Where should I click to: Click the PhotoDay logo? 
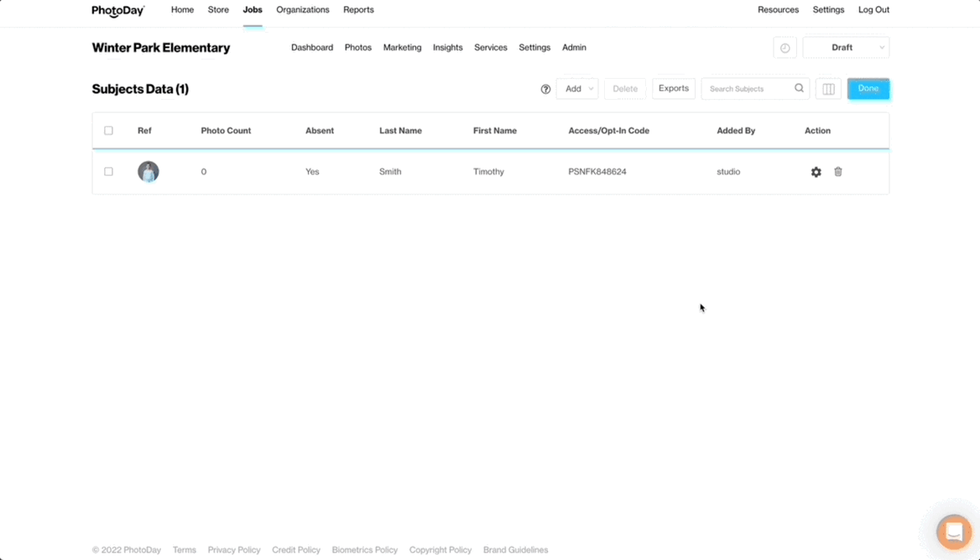(x=117, y=11)
